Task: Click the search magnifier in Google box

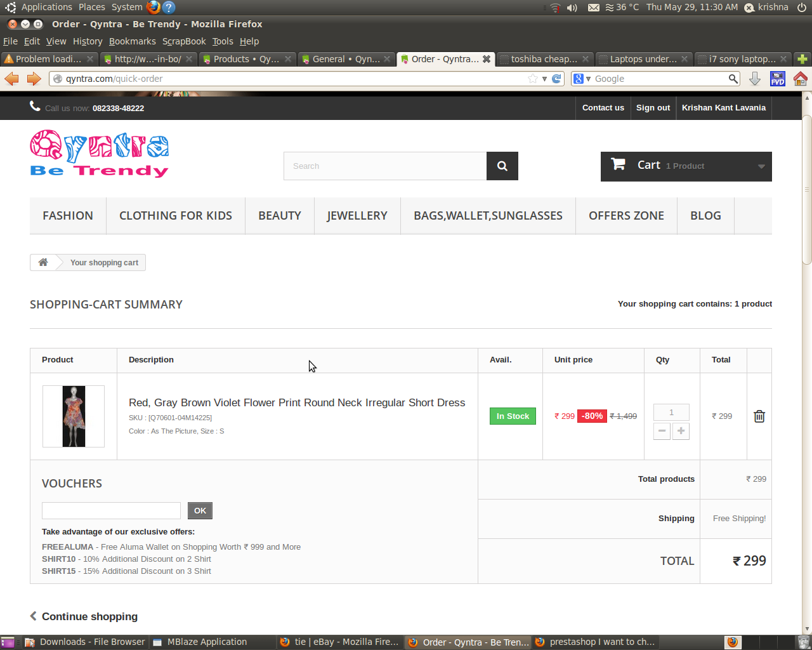Action: coord(733,79)
